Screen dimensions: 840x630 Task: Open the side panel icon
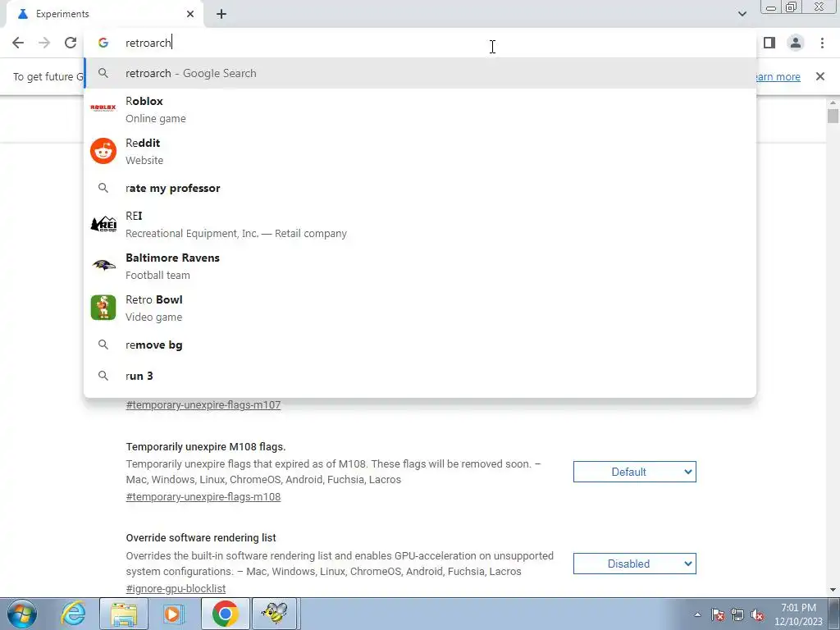click(x=769, y=43)
